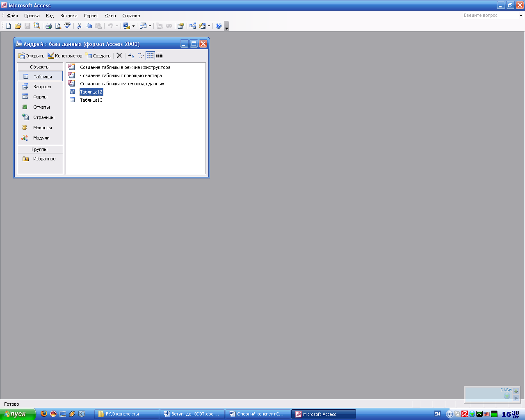This screenshot has height=420, width=525.
Task: Click the Открыть button in database window
Action: pos(31,56)
